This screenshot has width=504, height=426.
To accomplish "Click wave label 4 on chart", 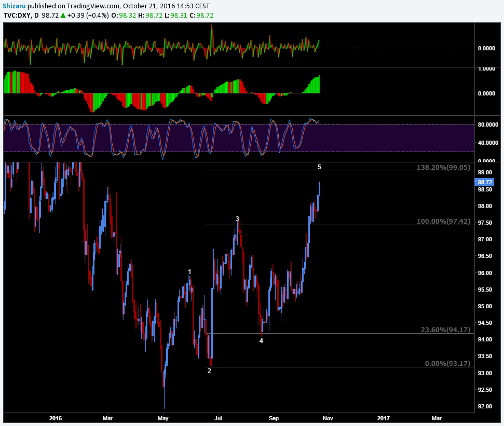I will pyautogui.click(x=261, y=341).
